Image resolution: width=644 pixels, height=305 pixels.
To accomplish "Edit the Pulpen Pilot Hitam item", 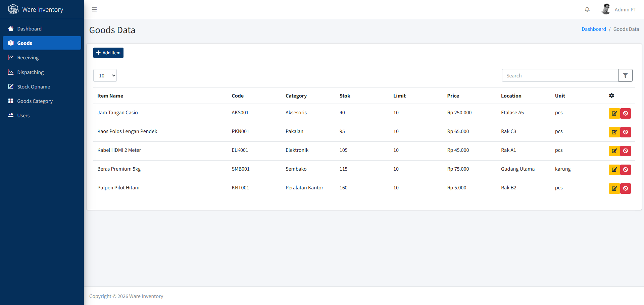I will click(x=614, y=188).
